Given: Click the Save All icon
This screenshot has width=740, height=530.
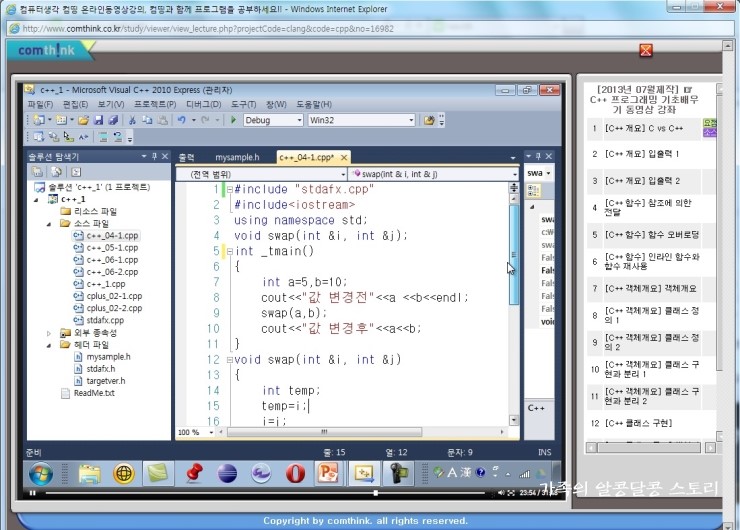Looking at the screenshot, I should pyautogui.click(x=113, y=120).
